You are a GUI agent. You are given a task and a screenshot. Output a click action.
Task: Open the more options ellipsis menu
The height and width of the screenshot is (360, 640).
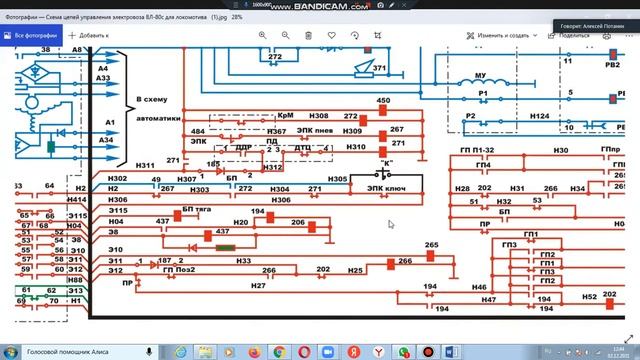[629, 36]
